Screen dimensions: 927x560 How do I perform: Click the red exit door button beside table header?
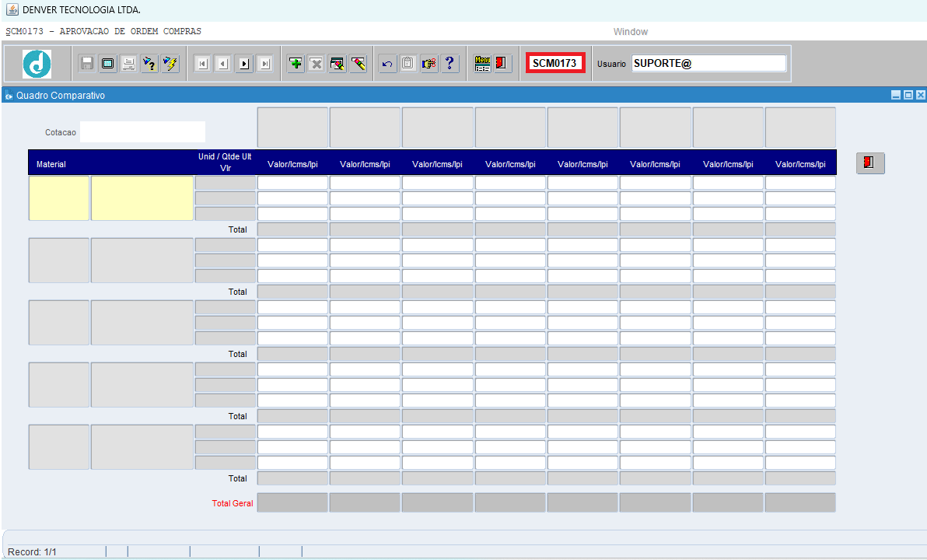pos(870,163)
